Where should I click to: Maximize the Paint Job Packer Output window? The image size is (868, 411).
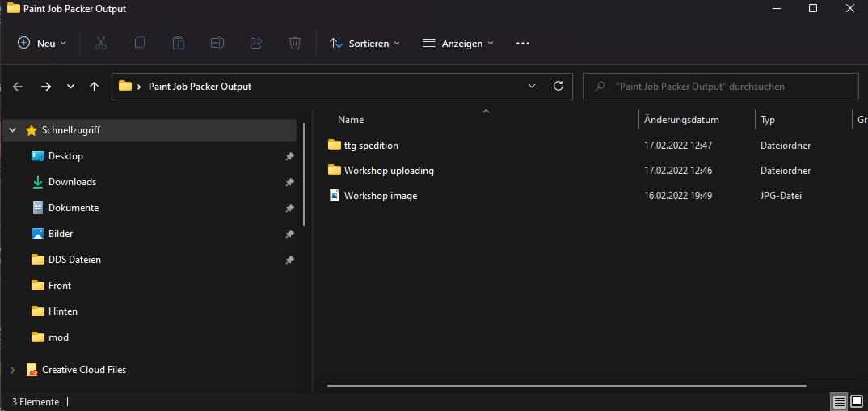[813, 8]
